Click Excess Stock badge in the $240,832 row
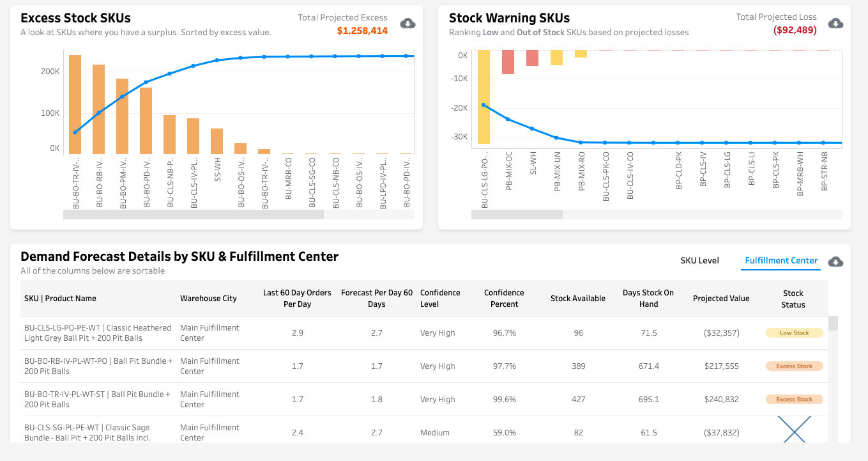 794,400
